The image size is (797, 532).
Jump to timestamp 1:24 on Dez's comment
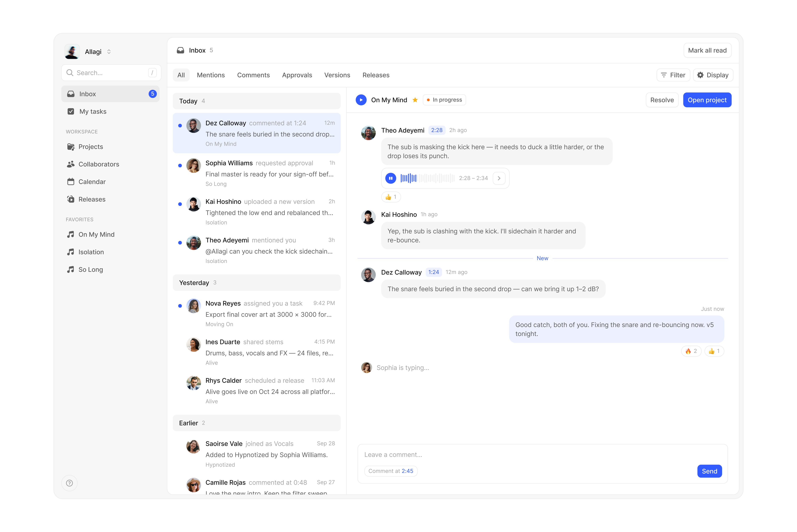(434, 272)
